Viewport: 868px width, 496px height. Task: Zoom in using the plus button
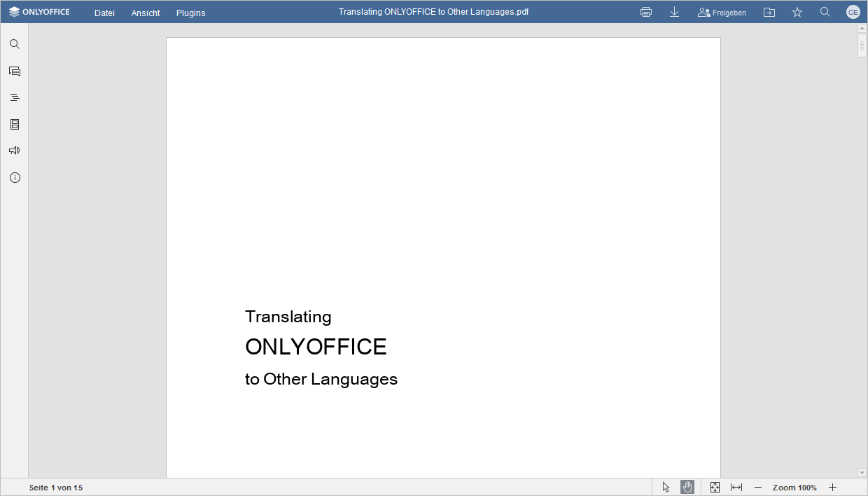pos(832,486)
